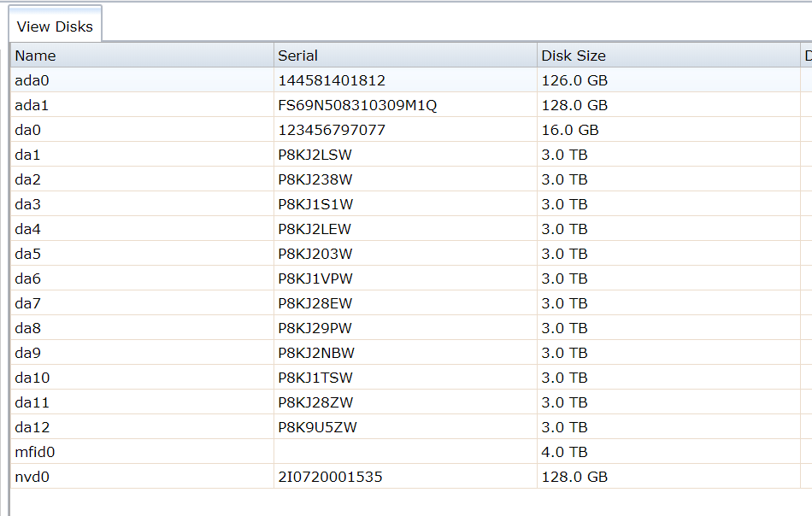Select disk da10 with serial P8KJ1TSW
The width and height of the screenshot is (812, 516).
tap(411, 378)
